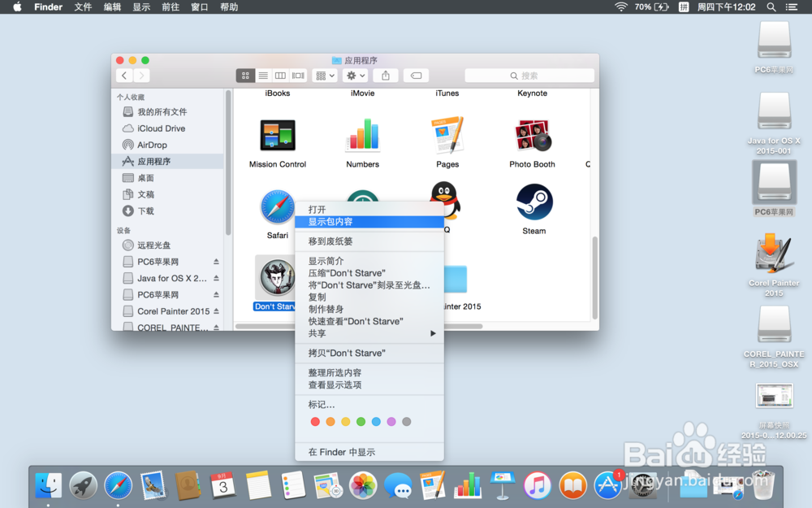Open the 前往 menu in menu bar
This screenshot has width=812, height=508.
(171, 7)
